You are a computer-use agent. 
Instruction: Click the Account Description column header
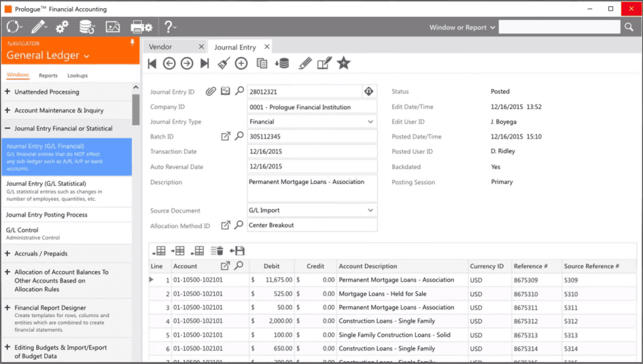[x=403, y=266]
